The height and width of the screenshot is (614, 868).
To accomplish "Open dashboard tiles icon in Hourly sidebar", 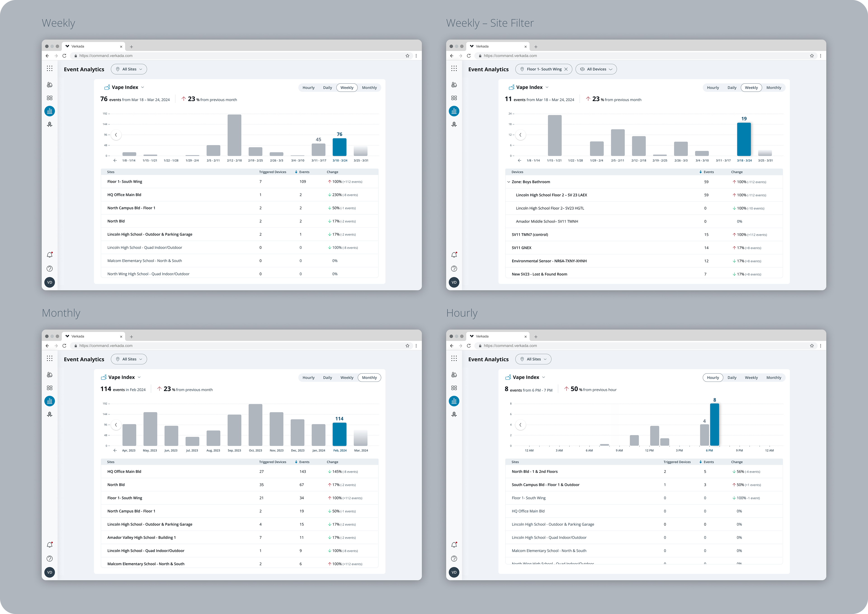I will tap(454, 388).
